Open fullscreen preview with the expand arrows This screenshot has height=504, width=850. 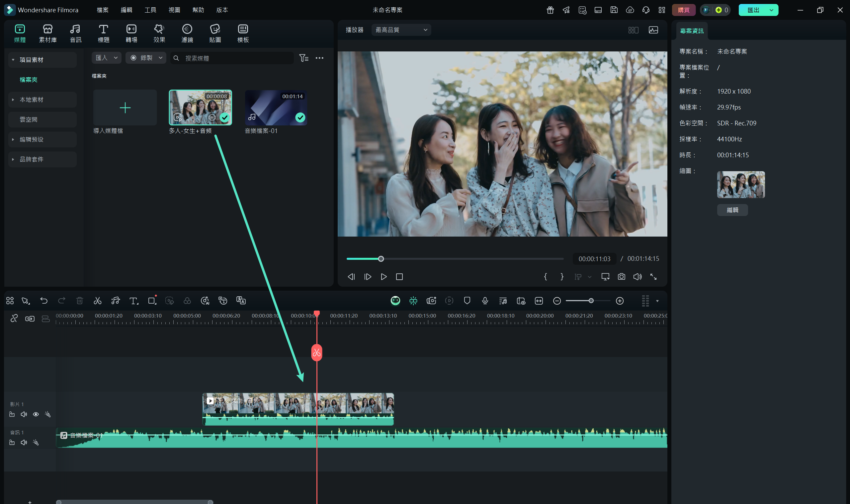(653, 276)
